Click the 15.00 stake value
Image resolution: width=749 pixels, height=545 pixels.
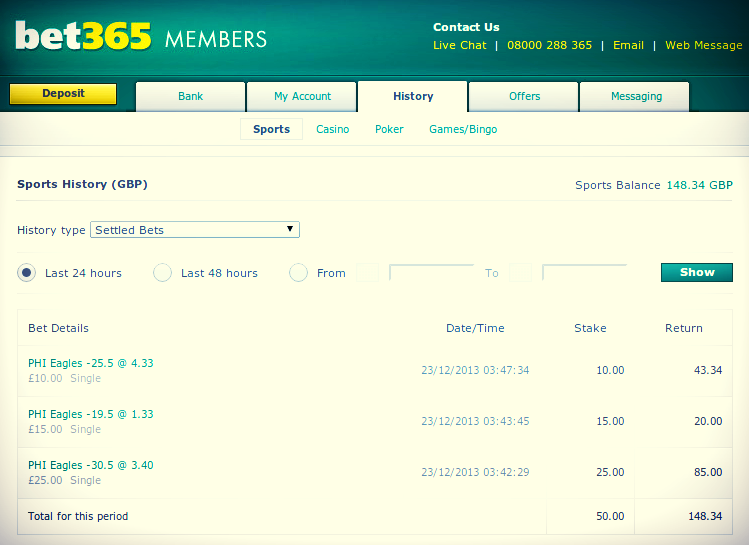[x=610, y=421]
